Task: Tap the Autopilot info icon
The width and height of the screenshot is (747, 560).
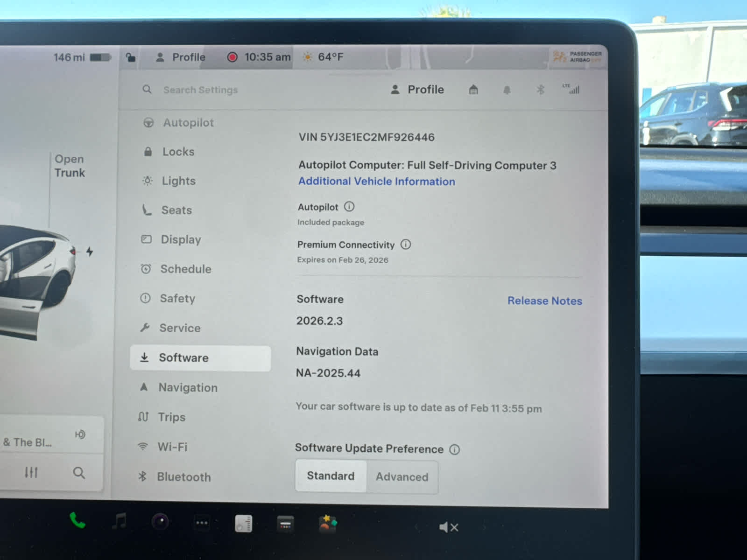Action: (x=349, y=207)
